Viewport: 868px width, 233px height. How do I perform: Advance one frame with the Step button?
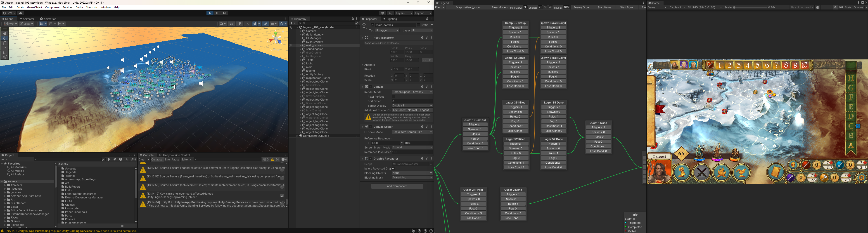pyautogui.click(x=224, y=13)
